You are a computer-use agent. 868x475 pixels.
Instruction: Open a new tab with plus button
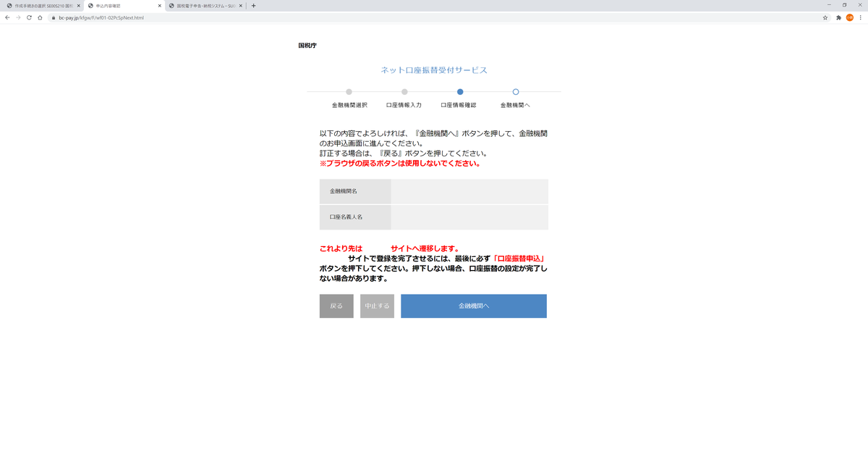point(253,5)
